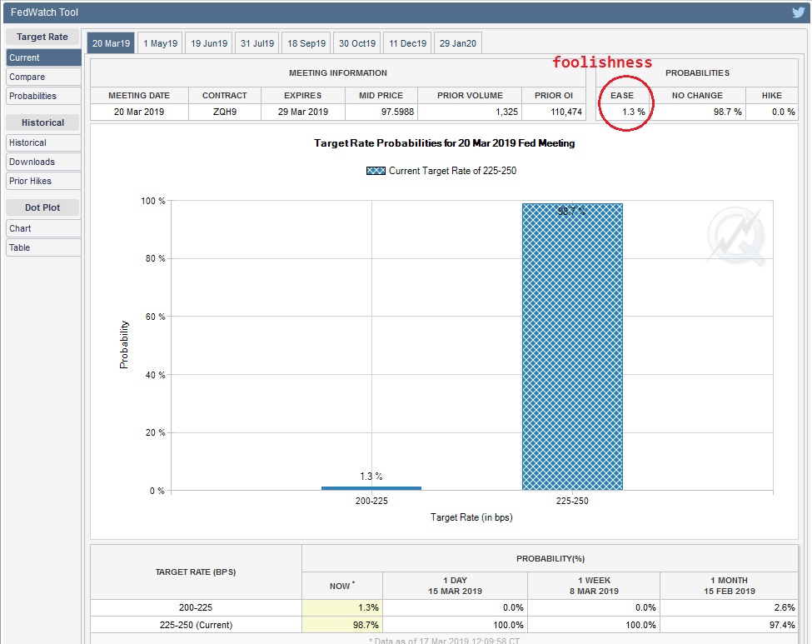Switch to the 19 Jun19 meeting tab
This screenshot has height=644, width=812.
(x=209, y=43)
